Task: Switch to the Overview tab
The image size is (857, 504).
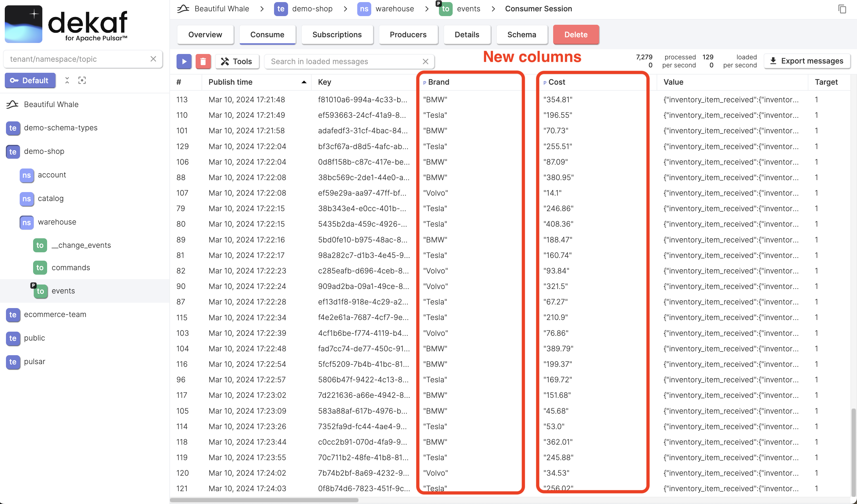Action: pos(205,35)
